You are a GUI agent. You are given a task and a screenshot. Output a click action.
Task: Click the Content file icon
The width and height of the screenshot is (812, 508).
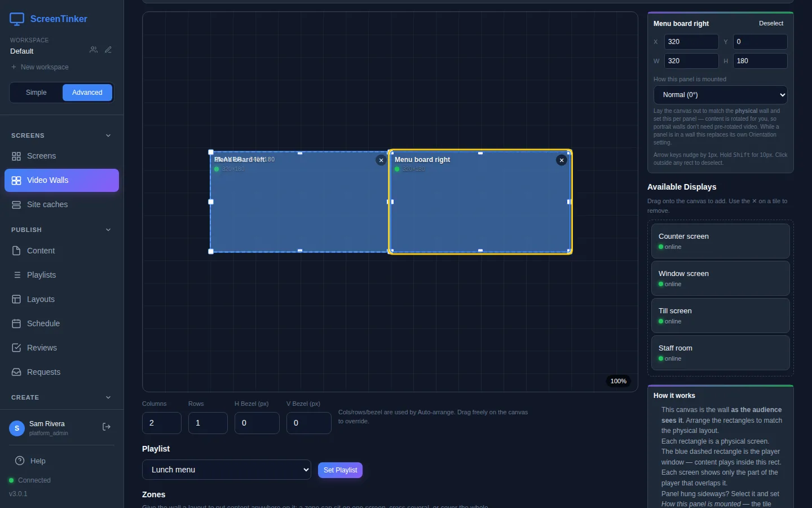pos(16,251)
